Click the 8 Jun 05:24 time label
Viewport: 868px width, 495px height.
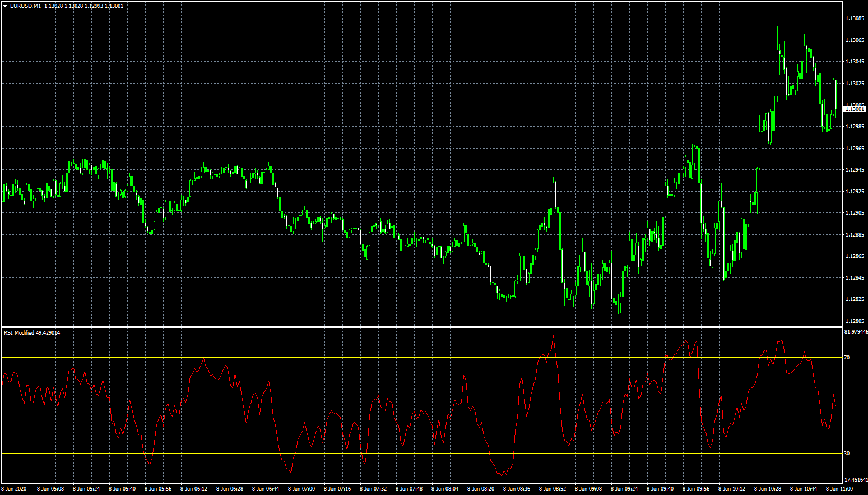(86, 489)
